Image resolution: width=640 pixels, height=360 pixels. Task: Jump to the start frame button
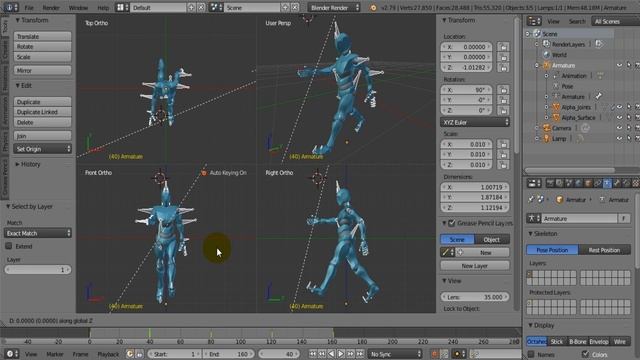pyautogui.click(x=312, y=354)
